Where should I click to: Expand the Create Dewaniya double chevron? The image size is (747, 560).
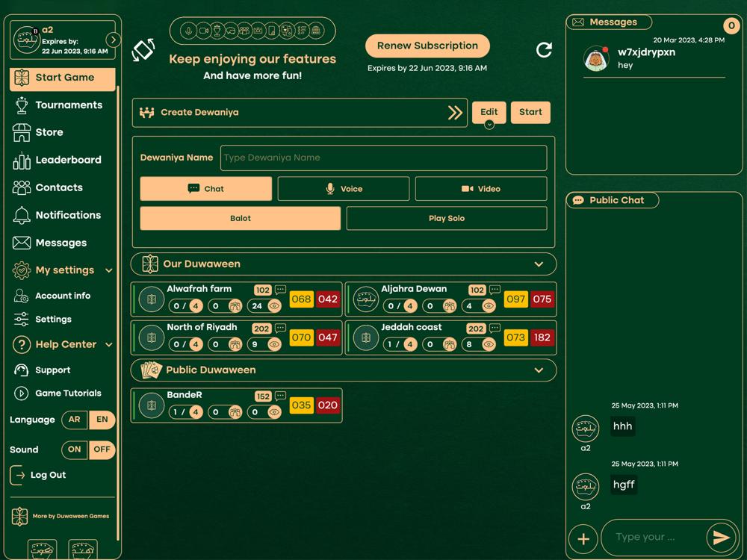click(x=455, y=113)
